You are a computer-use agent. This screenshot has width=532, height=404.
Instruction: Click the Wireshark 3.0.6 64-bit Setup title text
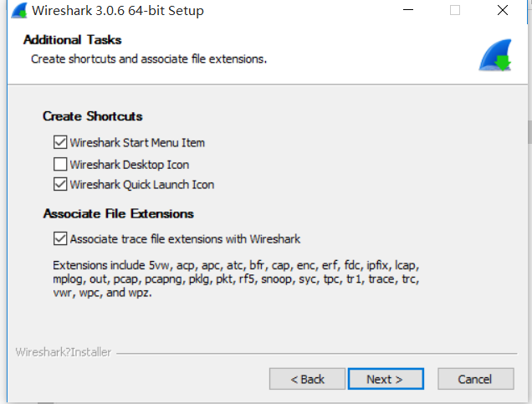pos(117,11)
